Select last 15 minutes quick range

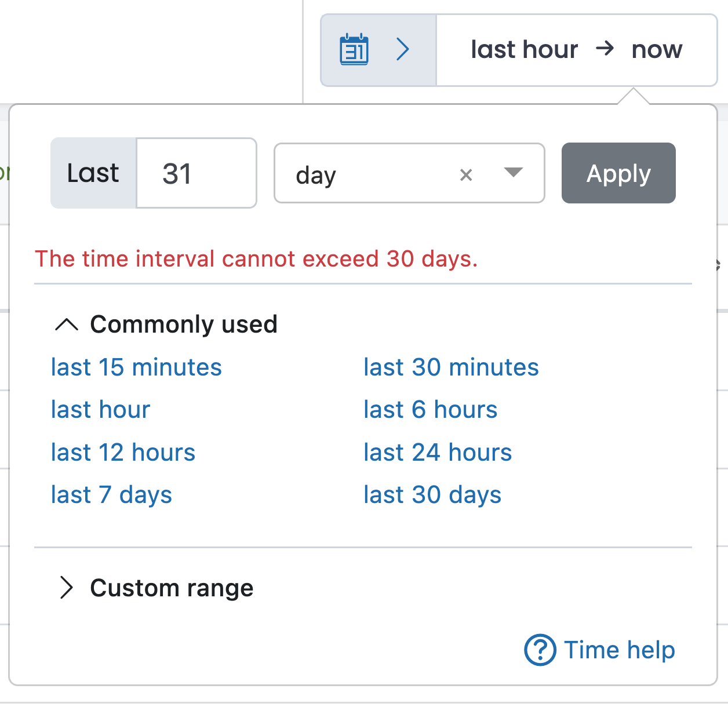[136, 367]
